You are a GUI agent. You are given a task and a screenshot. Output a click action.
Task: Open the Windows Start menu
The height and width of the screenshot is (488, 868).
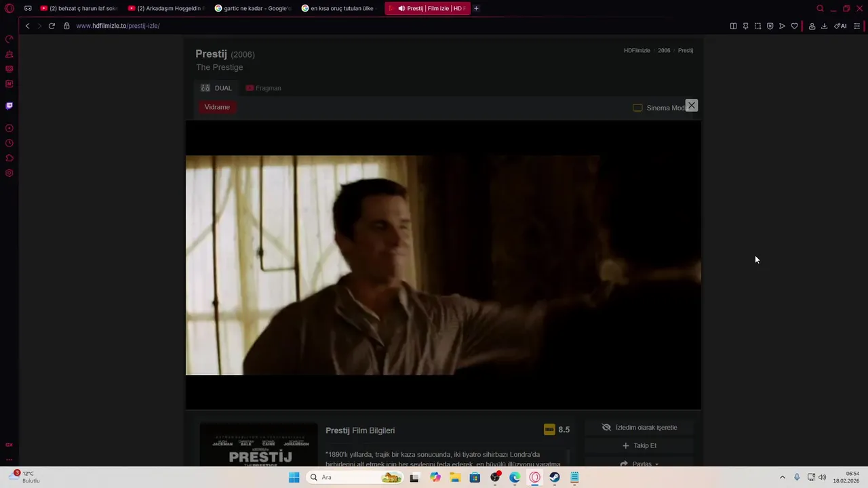point(294,477)
